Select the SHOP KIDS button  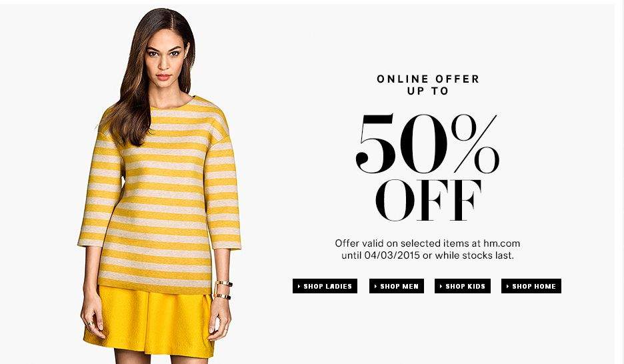coord(463,286)
